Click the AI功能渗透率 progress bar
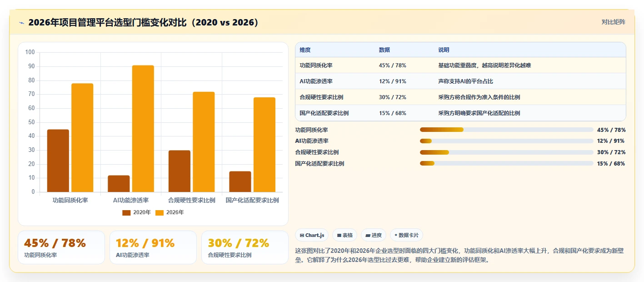This screenshot has width=644, height=282. click(x=507, y=141)
